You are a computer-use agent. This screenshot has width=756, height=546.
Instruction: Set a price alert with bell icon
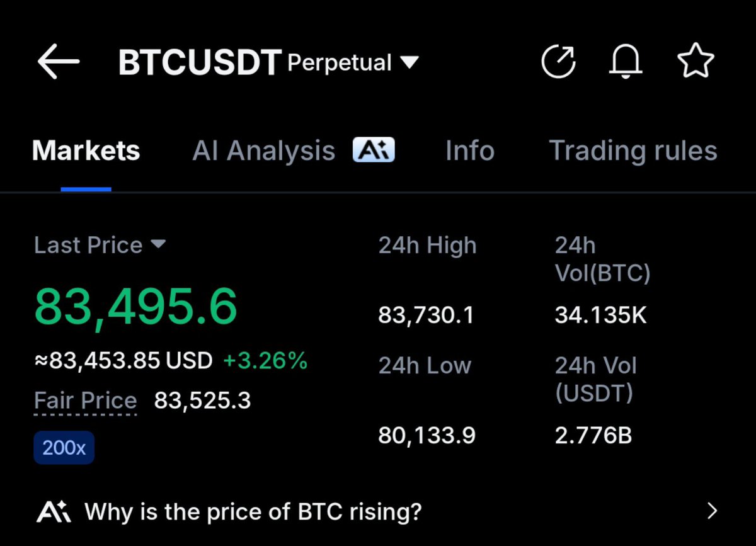click(x=626, y=62)
